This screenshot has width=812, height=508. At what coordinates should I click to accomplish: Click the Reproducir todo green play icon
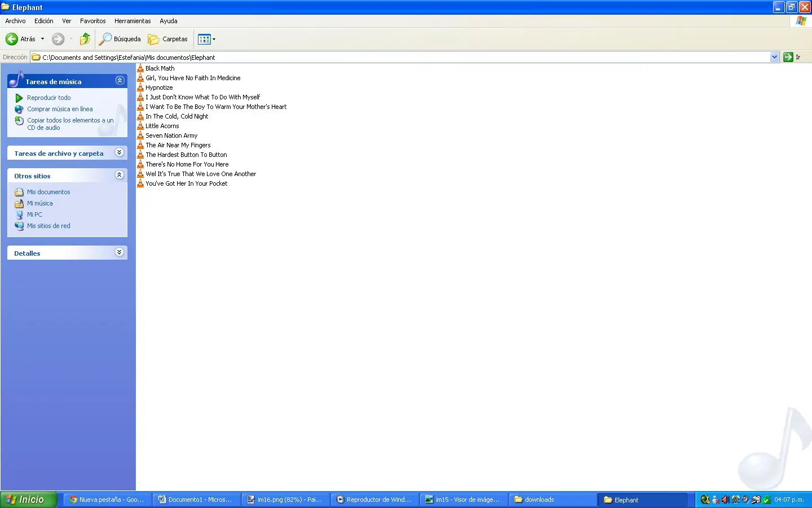click(19, 98)
